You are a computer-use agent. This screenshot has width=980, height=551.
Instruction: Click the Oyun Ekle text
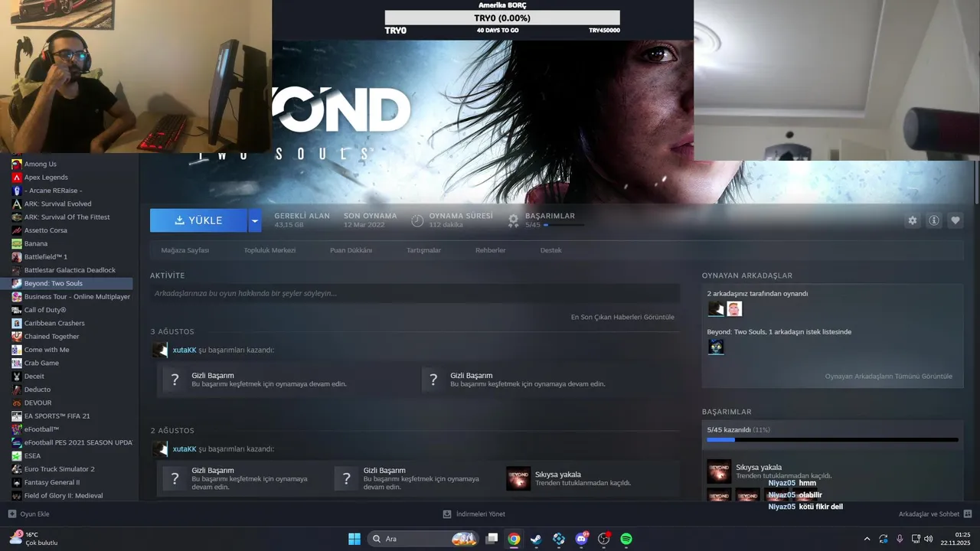pos(34,514)
